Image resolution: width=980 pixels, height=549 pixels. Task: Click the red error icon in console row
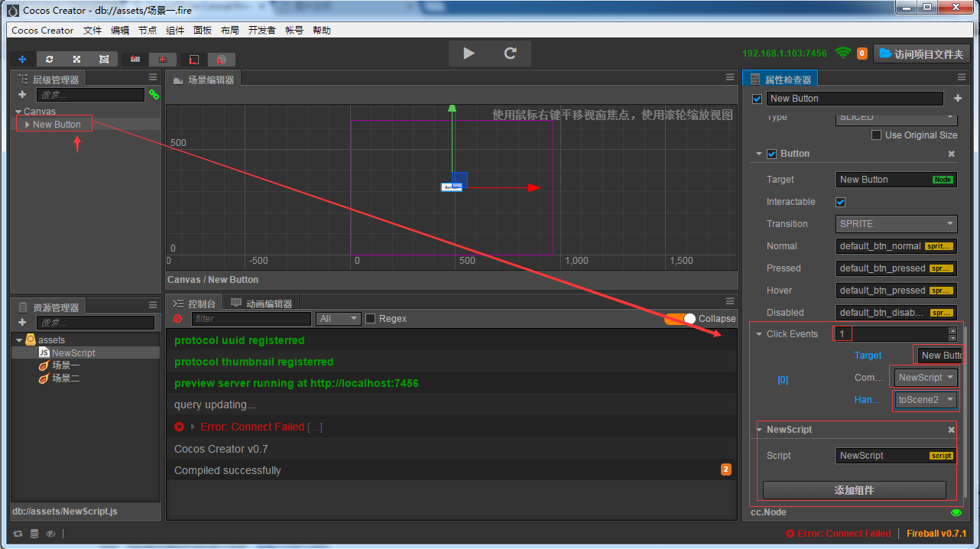click(x=179, y=427)
